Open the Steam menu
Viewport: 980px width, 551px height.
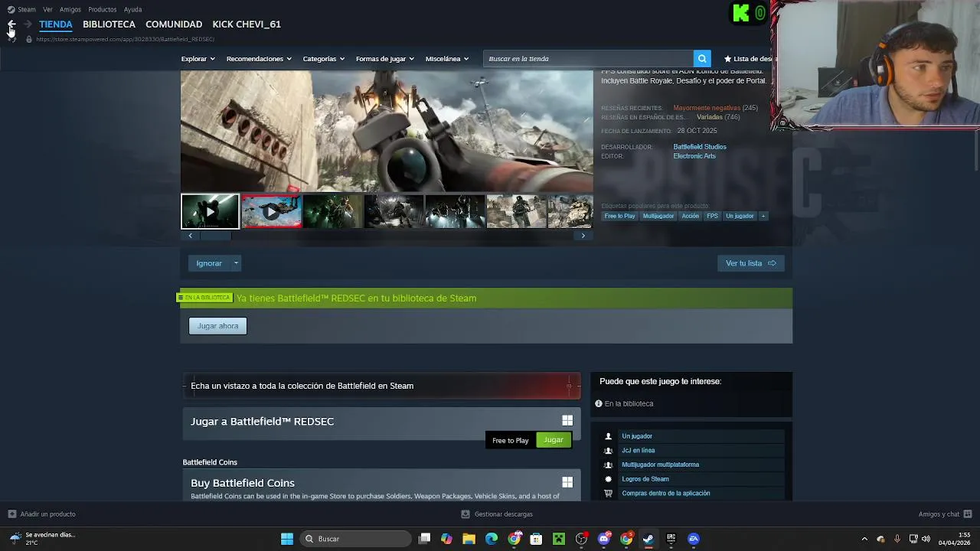coord(27,9)
